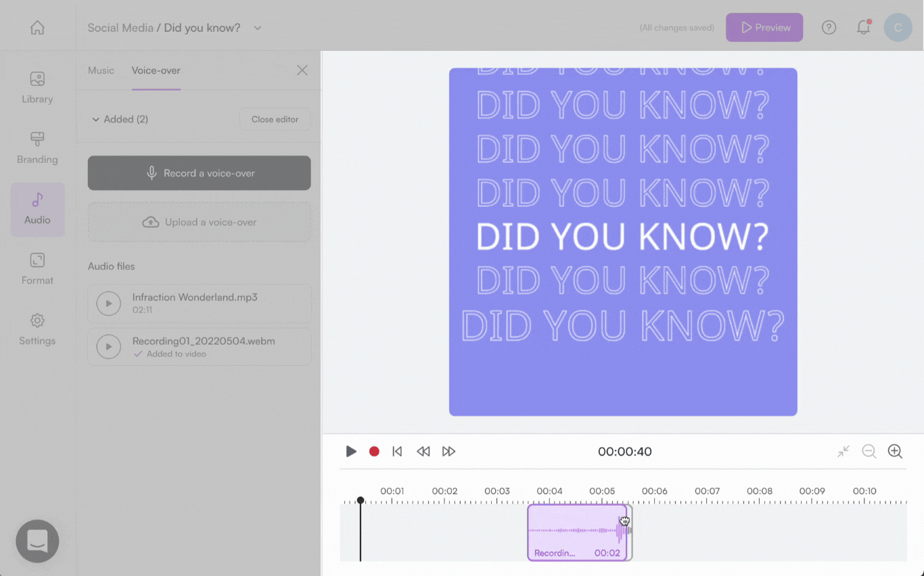Click the video preview canvas

click(623, 242)
